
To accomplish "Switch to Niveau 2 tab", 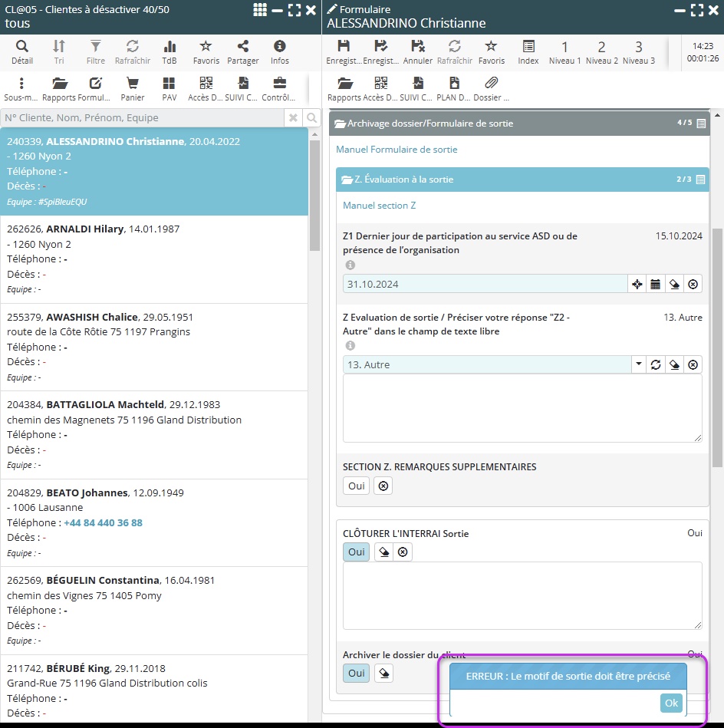I will point(601,51).
